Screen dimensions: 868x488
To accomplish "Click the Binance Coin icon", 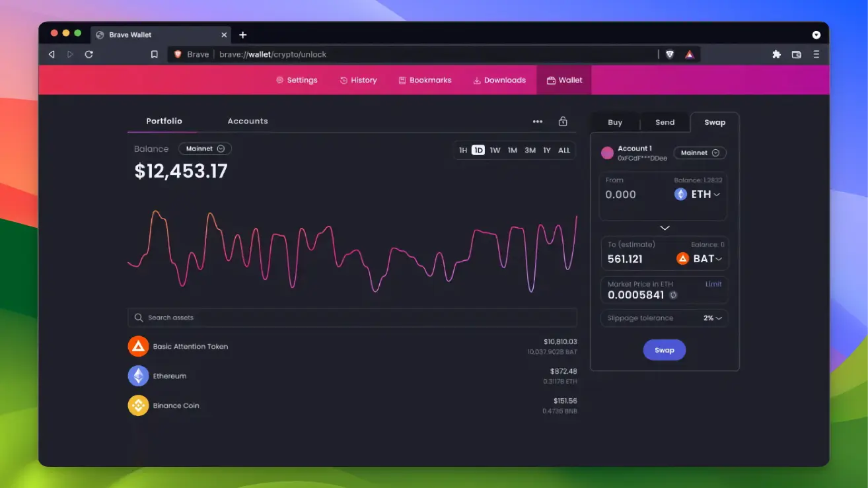I will [x=138, y=405].
